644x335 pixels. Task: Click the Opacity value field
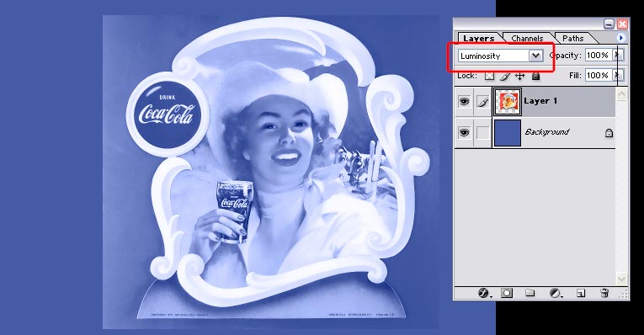[599, 55]
